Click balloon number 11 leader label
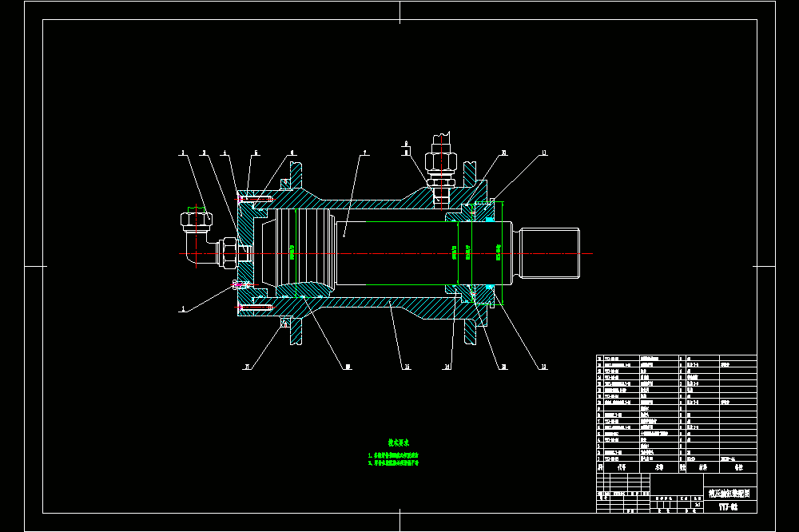 (543, 153)
